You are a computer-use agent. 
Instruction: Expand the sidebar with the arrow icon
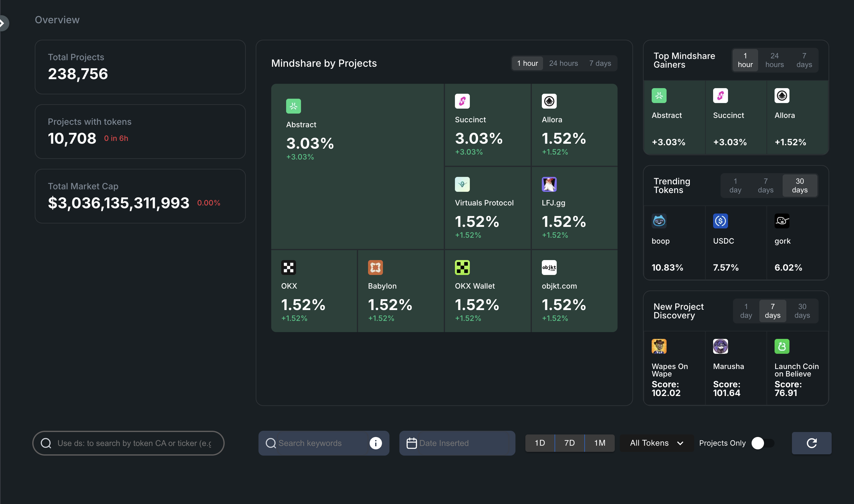3,23
